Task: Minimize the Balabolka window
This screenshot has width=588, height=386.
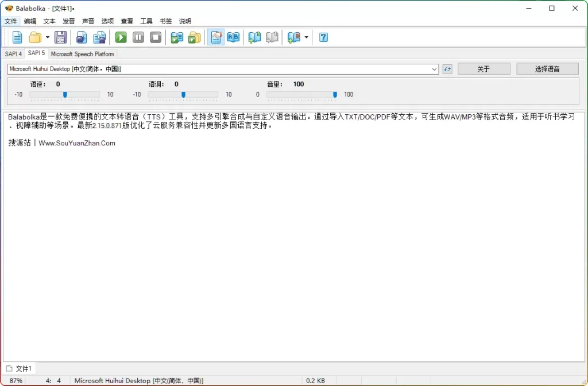Action: coord(529,8)
